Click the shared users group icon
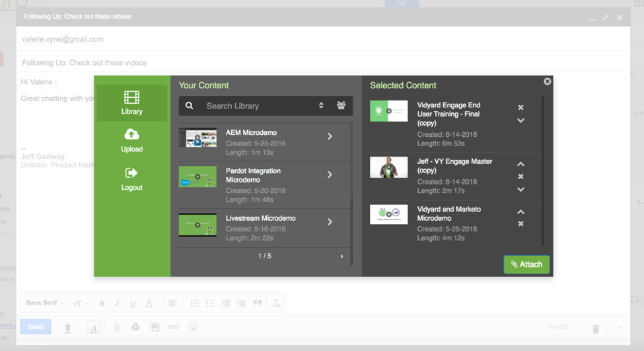 click(x=341, y=106)
